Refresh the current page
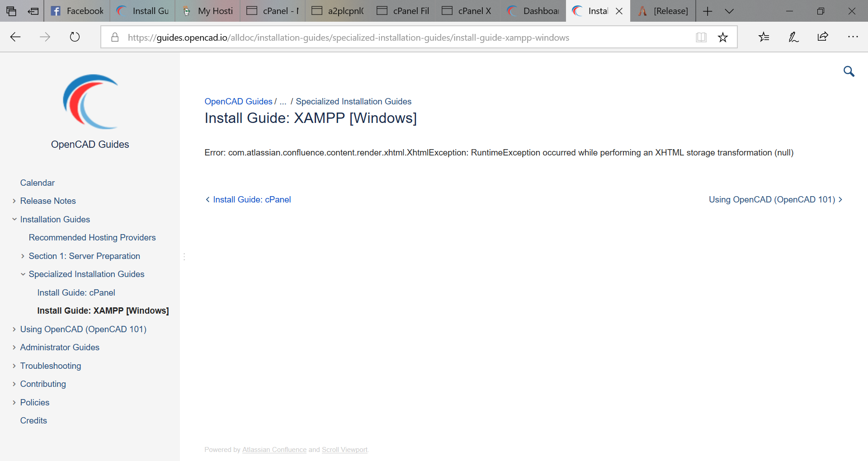The height and width of the screenshot is (461, 868). 74,37
